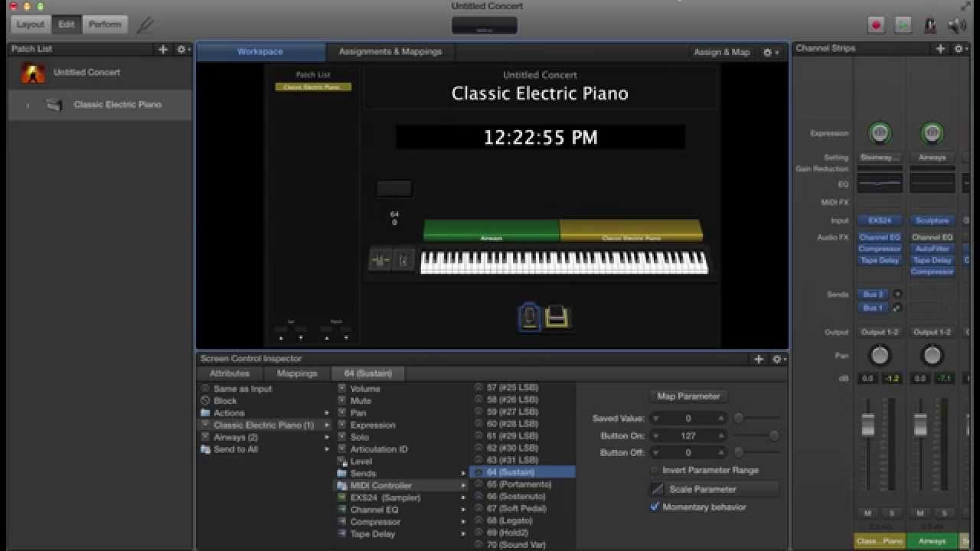980x551 pixels.
Task: Toggle the metronome in the toolbar
Action: pos(930,25)
